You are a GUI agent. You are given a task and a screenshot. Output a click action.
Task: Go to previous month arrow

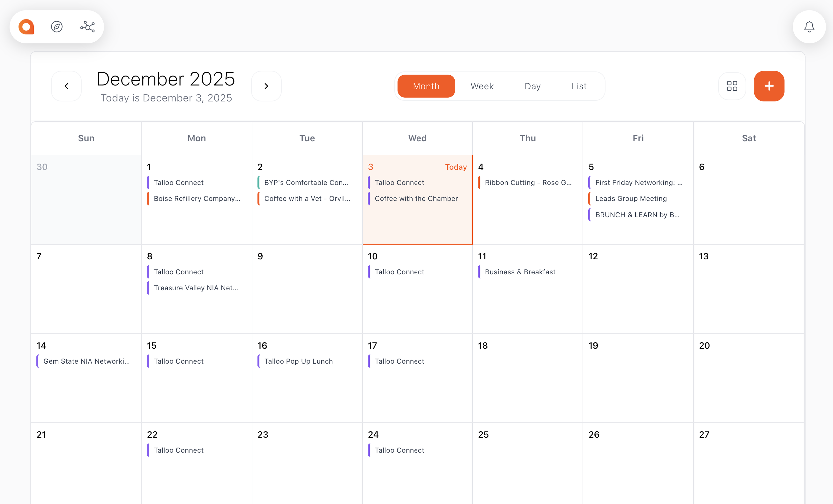pos(66,86)
